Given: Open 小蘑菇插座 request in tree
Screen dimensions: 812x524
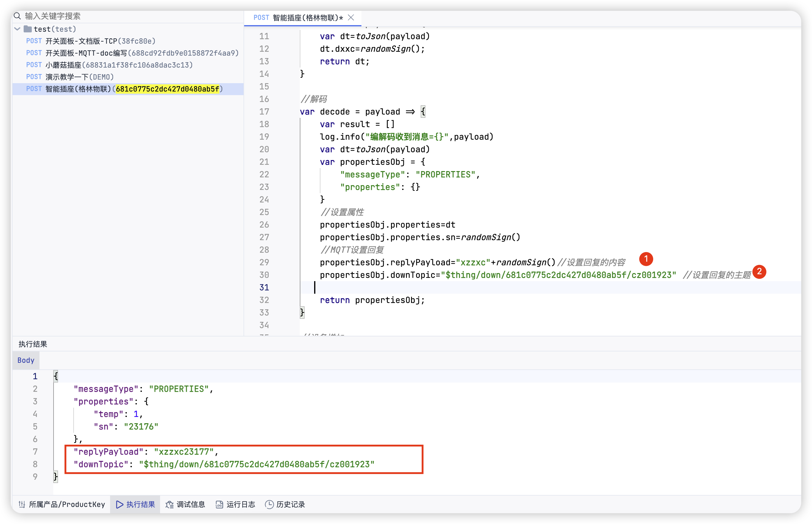Looking at the screenshot, I should click(x=119, y=65).
